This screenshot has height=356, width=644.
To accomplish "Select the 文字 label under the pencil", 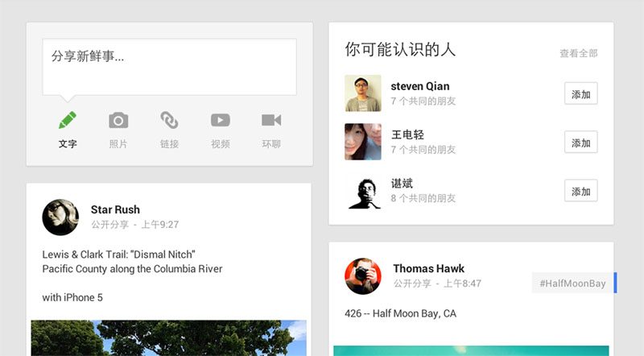I will (68, 144).
